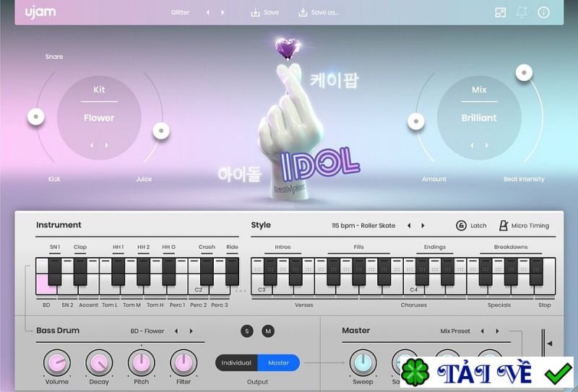This screenshot has width=578, height=392.
Task: Trigger the HH 1 black key
Action: (x=118, y=271)
